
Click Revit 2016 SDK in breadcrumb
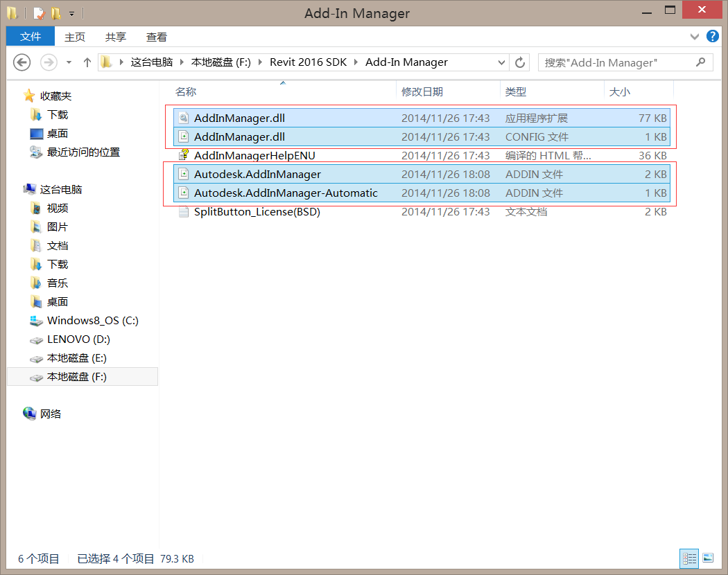[309, 62]
